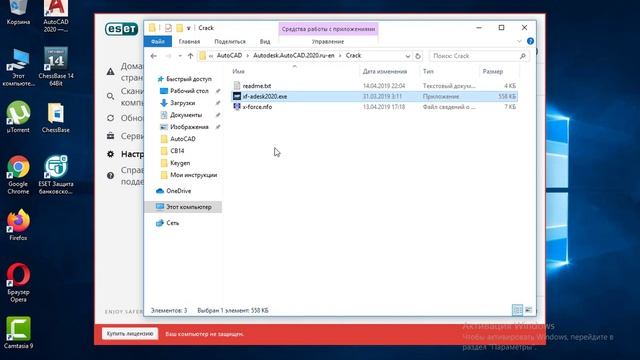Open the Recycle Bin (Корзина) desktop icon
Image resolution: width=640 pixels, height=360 pixels.
[x=18, y=12]
